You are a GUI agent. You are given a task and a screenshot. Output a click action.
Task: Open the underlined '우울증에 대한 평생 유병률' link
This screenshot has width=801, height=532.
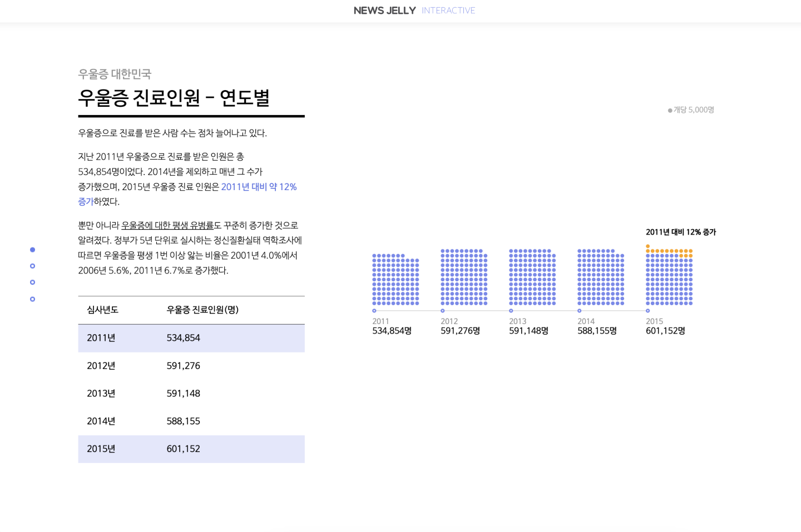pos(167,226)
